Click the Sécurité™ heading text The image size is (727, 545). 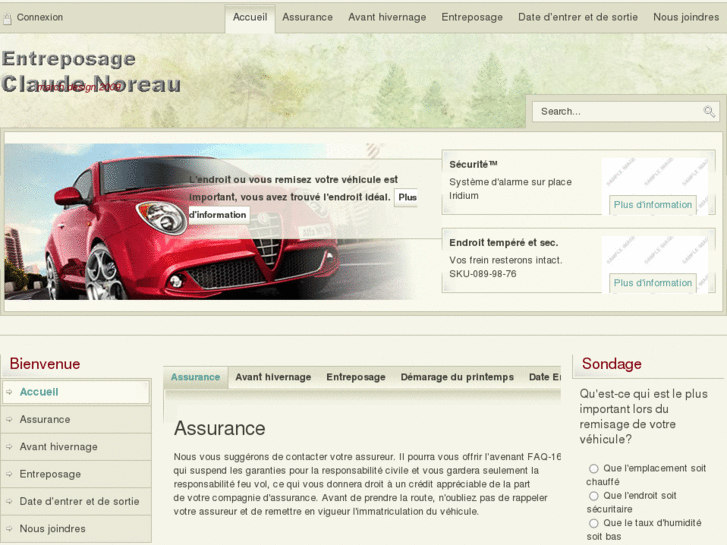click(x=473, y=164)
